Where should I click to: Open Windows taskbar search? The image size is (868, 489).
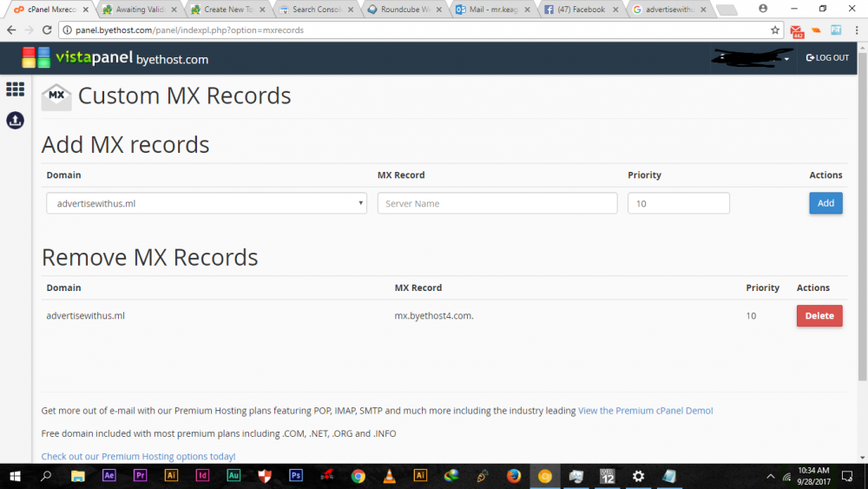click(46, 476)
